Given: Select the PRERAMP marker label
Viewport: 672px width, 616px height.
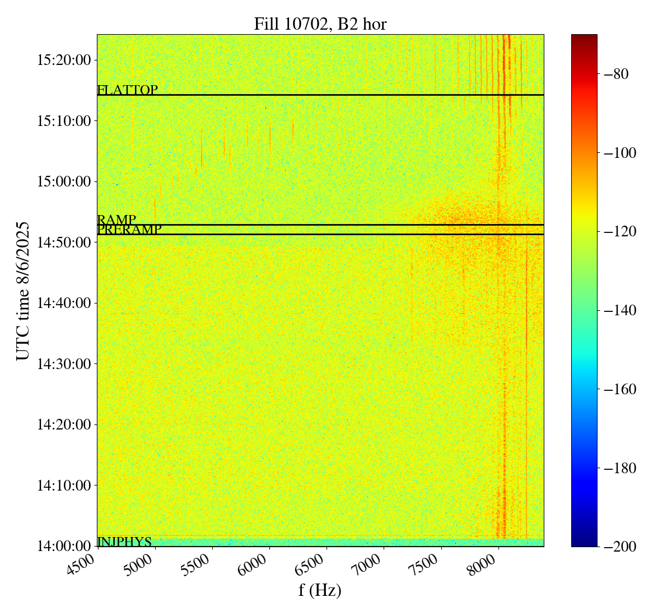Looking at the screenshot, I should point(129,230).
